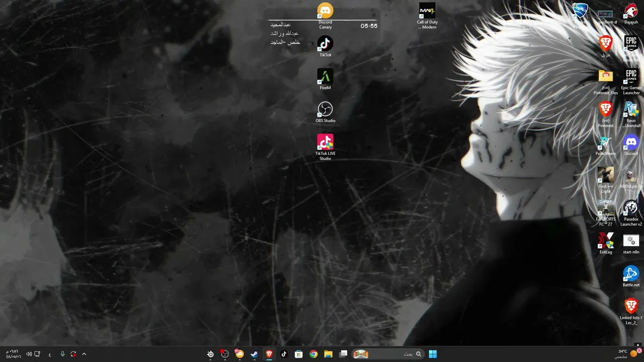Viewport: 644px width, 362px height.
Task: Select the start-n8n batch file
Action: [631, 243]
